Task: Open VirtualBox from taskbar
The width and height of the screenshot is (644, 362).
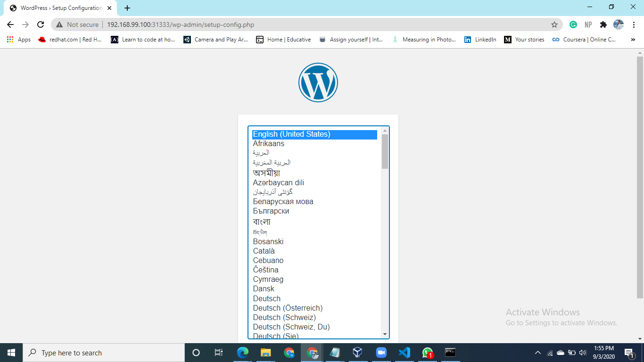Action: [x=358, y=353]
